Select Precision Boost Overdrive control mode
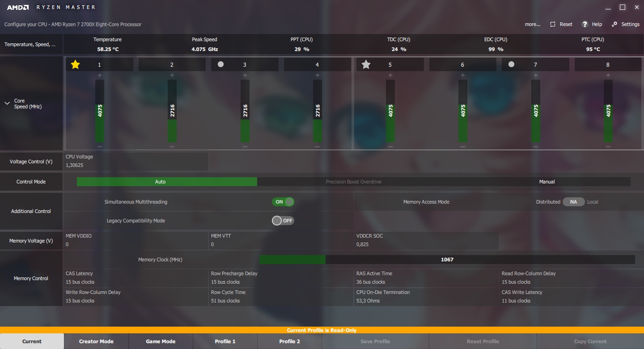Image resolution: width=644 pixels, height=349 pixels. (x=353, y=182)
